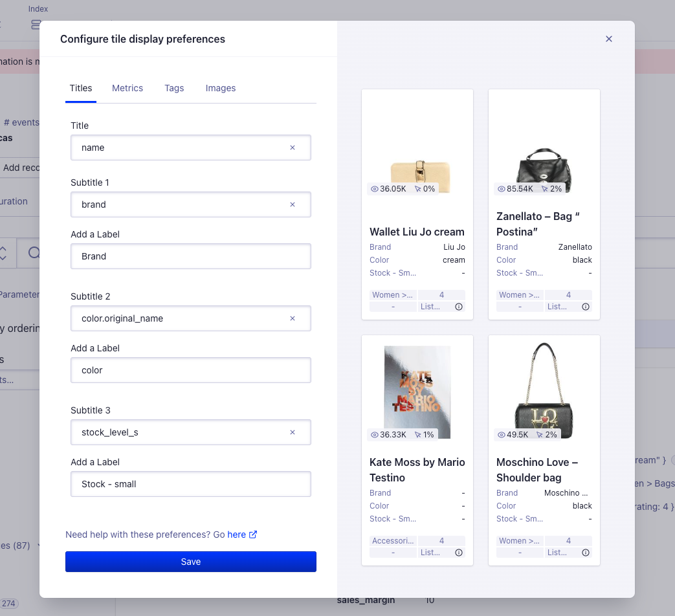Select the Titles tab
Screen dimensions: 675x616
(80, 88)
